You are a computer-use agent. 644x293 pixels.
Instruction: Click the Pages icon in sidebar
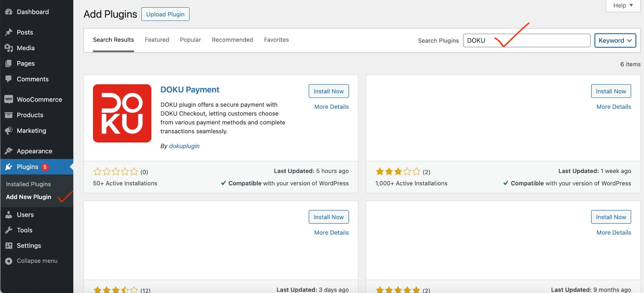tap(8, 64)
